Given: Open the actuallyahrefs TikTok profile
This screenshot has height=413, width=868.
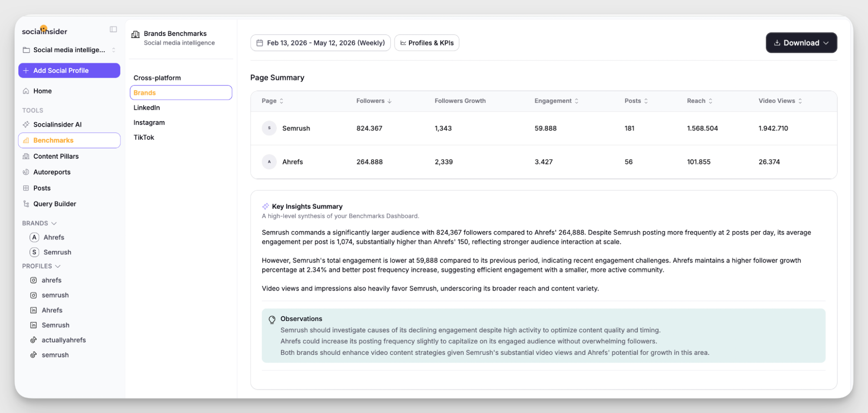Looking at the screenshot, I should click(58, 340).
